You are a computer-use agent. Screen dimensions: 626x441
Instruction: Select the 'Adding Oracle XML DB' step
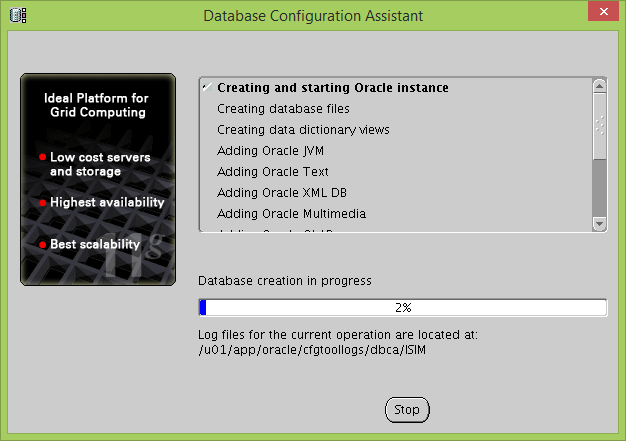coord(281,193)
